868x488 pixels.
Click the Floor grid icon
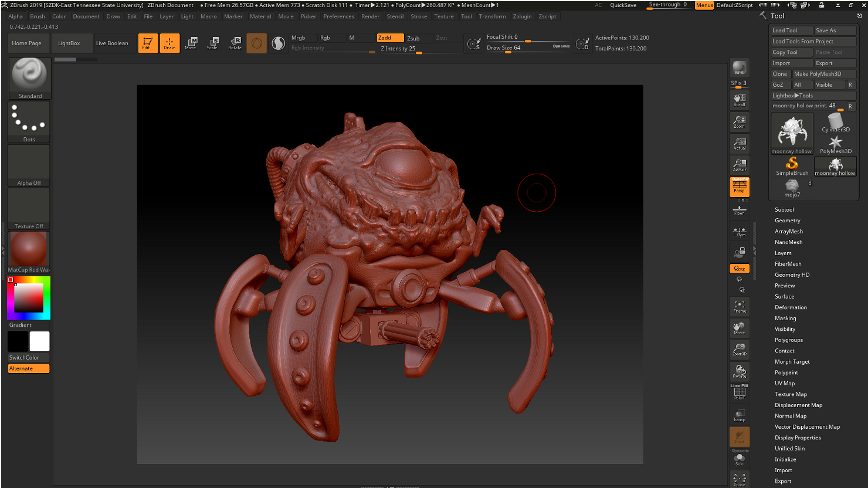point(739,209)
